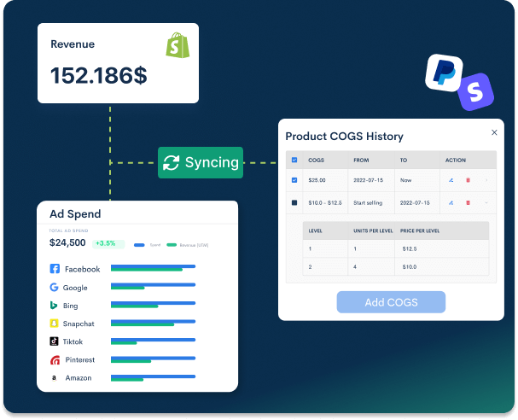Click the TikTok icon in Ad Spend

pyautogui.click(x=55, y=341)
